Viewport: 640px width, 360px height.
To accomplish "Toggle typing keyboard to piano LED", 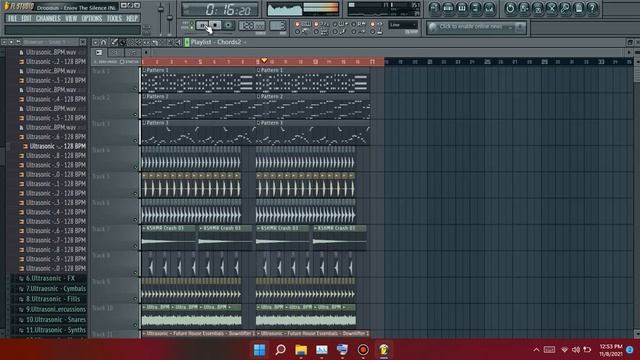I will pos(298,24).
